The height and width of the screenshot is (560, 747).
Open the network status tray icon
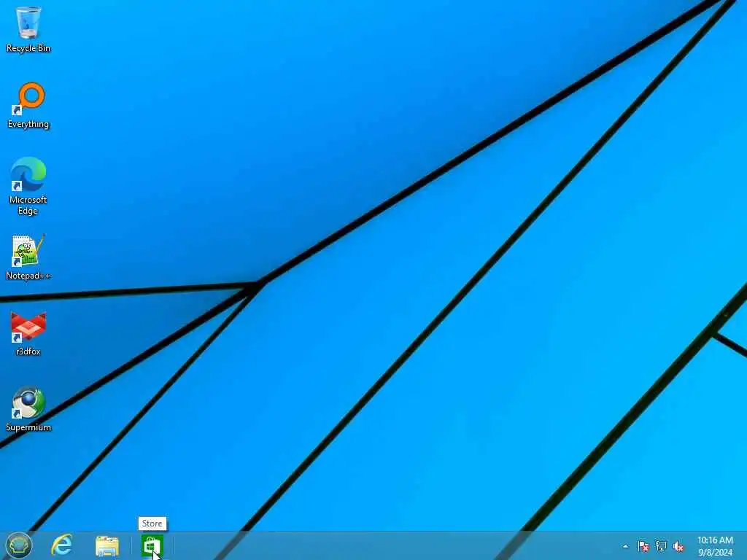(x=661, y=546)
